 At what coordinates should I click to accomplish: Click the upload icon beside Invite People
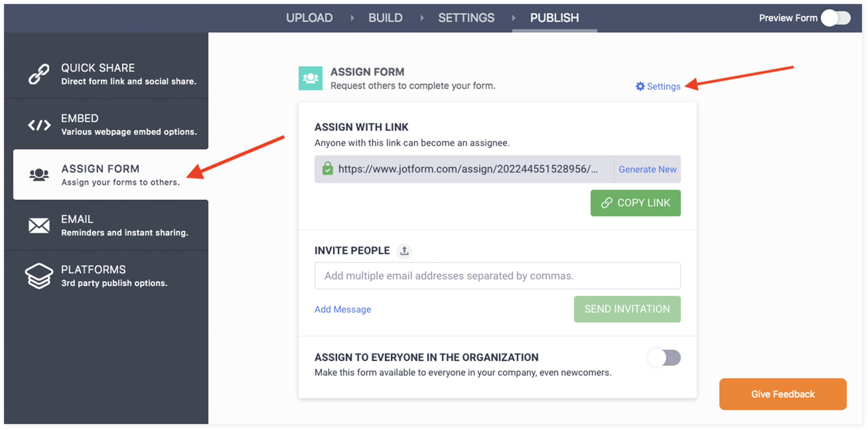click(x=404, y=251)
